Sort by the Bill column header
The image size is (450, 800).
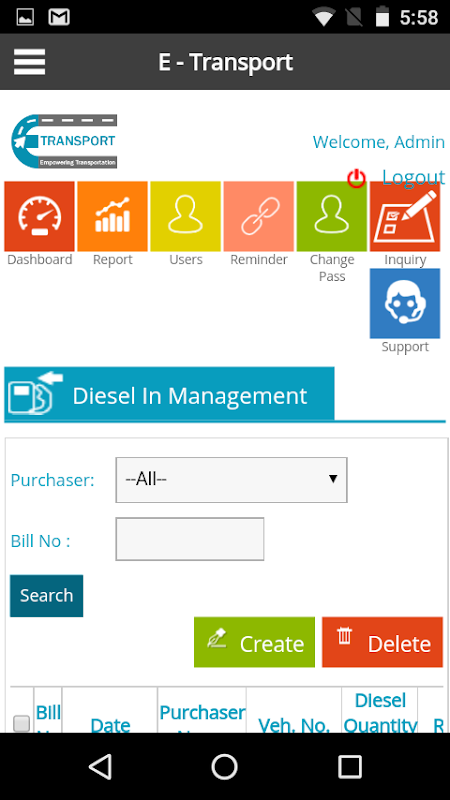tap(48, 713)
